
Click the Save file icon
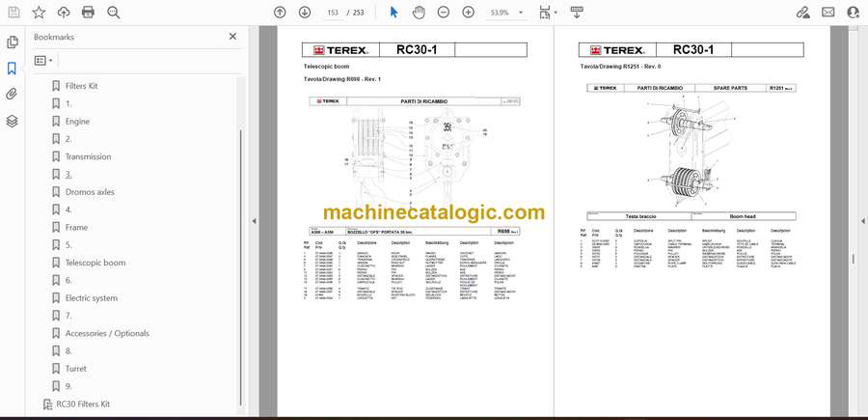pos(14,13)
